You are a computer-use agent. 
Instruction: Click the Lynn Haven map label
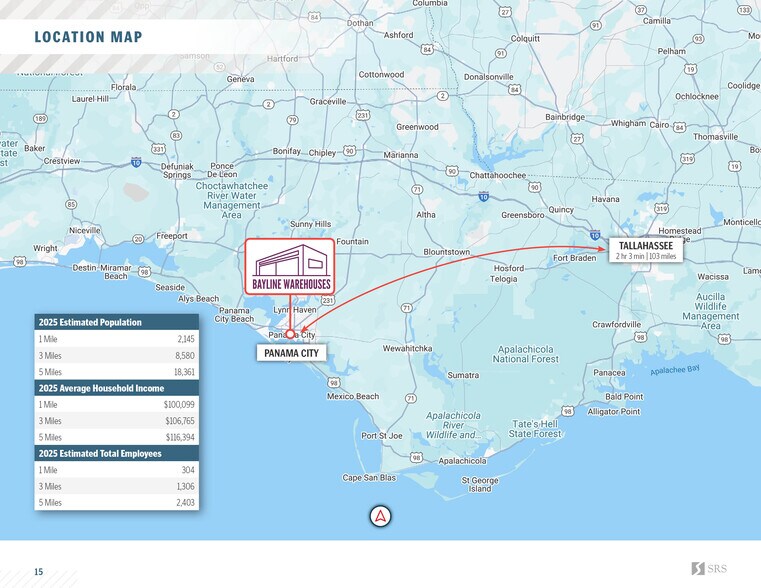pos(295,310)
